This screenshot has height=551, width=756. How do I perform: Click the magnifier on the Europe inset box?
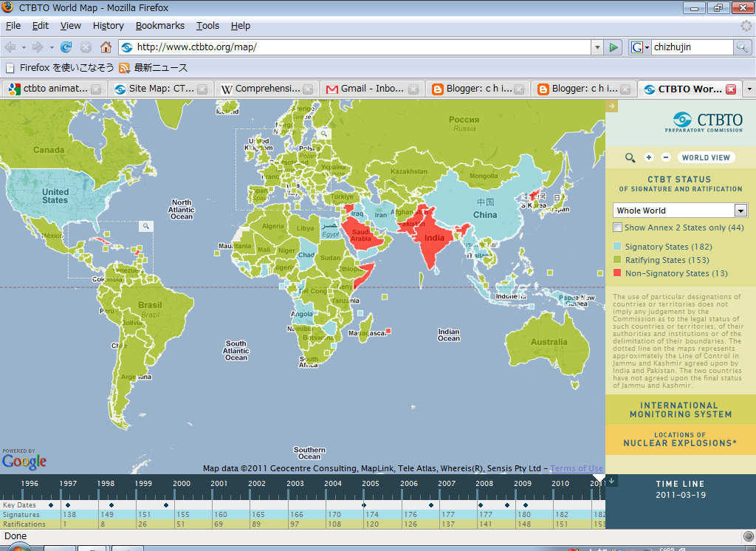[324, 134]
